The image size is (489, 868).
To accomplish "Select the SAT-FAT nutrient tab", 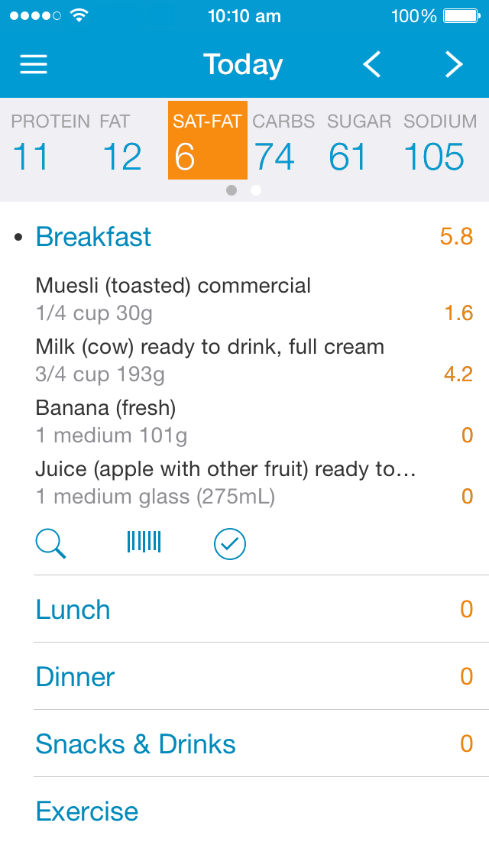I will pos(207,140).
